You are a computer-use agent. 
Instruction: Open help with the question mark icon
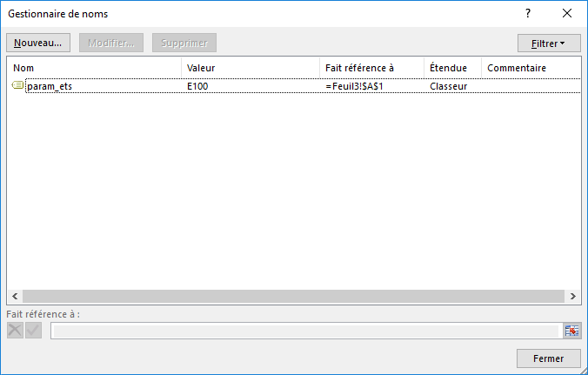(527, 14)
